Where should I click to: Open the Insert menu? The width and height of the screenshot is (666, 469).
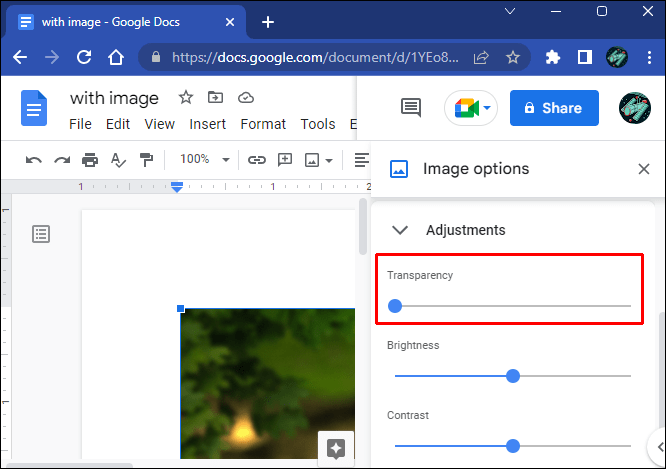point(207,124)
